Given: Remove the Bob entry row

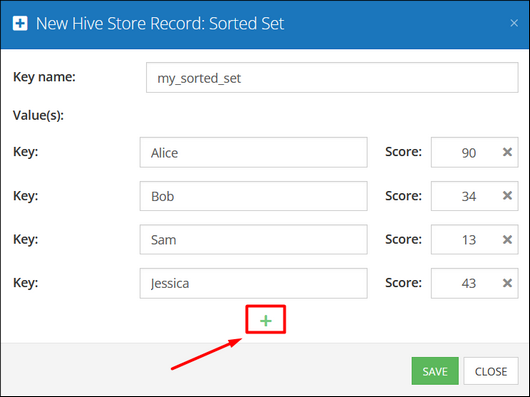Looking at the screenshot, I should tap(507, 196).
